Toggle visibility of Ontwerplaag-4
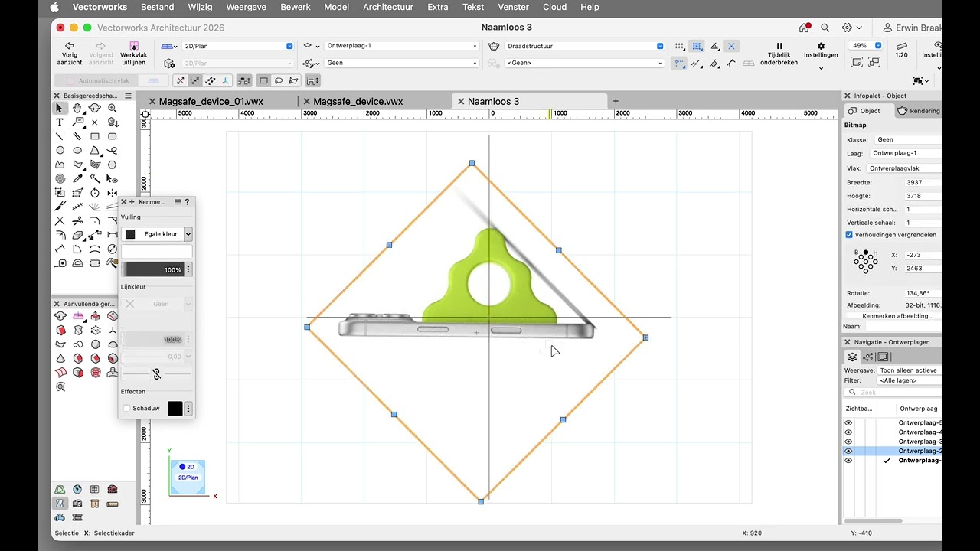The image size is (980, 551). pos(848,432)
